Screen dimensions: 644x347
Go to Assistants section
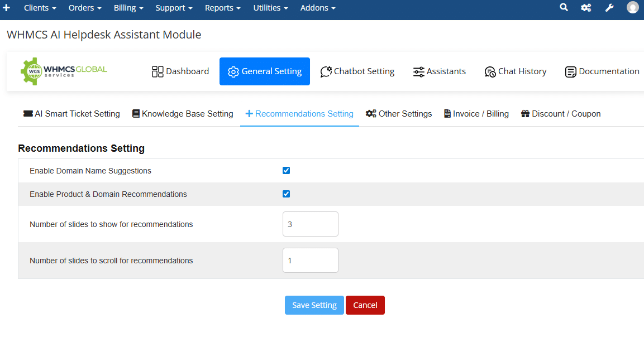439,71
